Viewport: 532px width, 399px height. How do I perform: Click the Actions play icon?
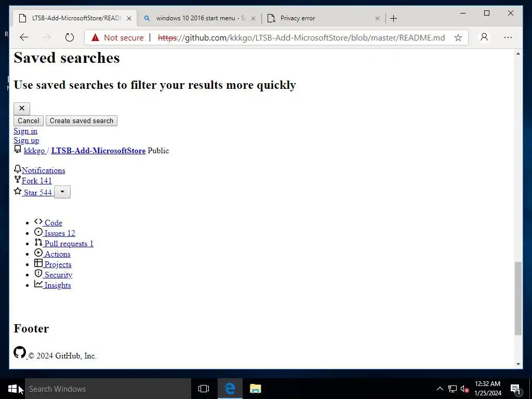[x=38, y=253]
